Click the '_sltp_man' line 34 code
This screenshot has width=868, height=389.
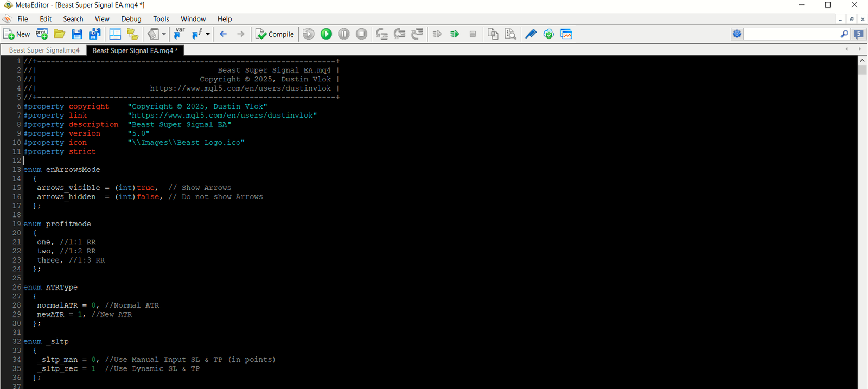tap(156, 360)
